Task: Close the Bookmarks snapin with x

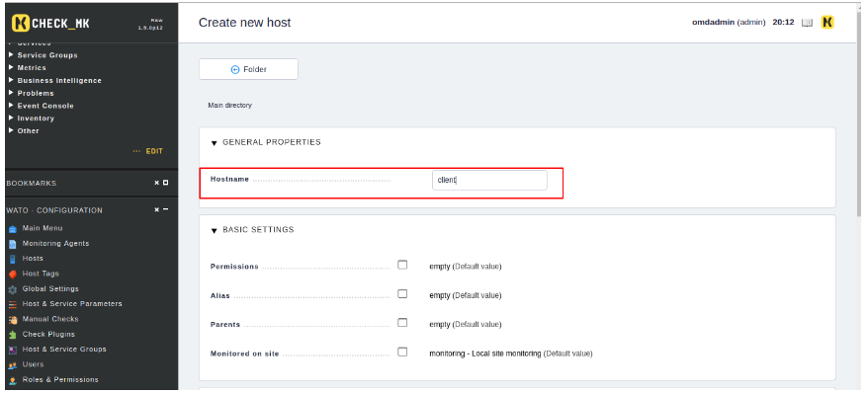Action: click(156, 183)
